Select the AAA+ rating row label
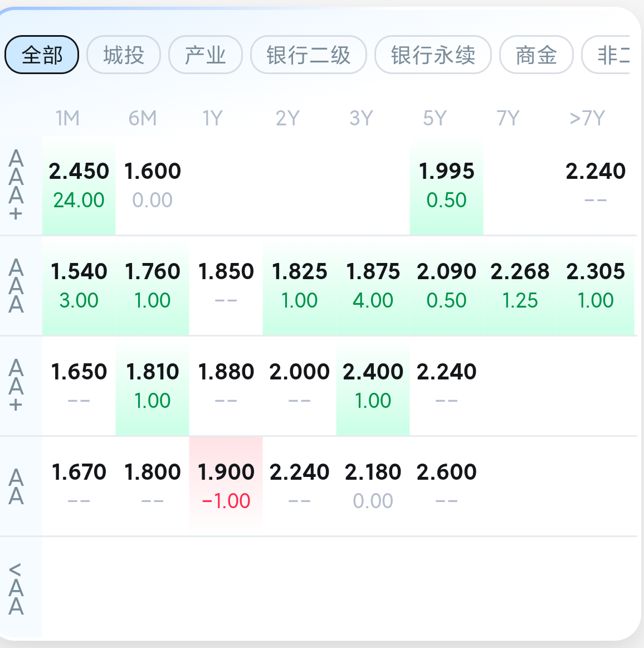 point(17,186)
